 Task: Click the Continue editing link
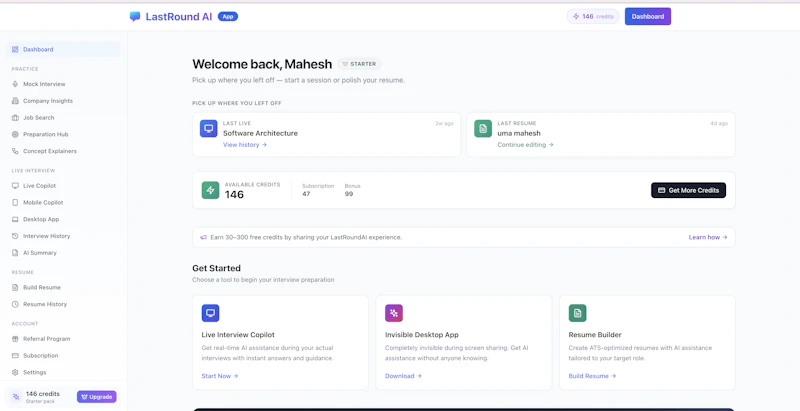click(x=526, y=145)
